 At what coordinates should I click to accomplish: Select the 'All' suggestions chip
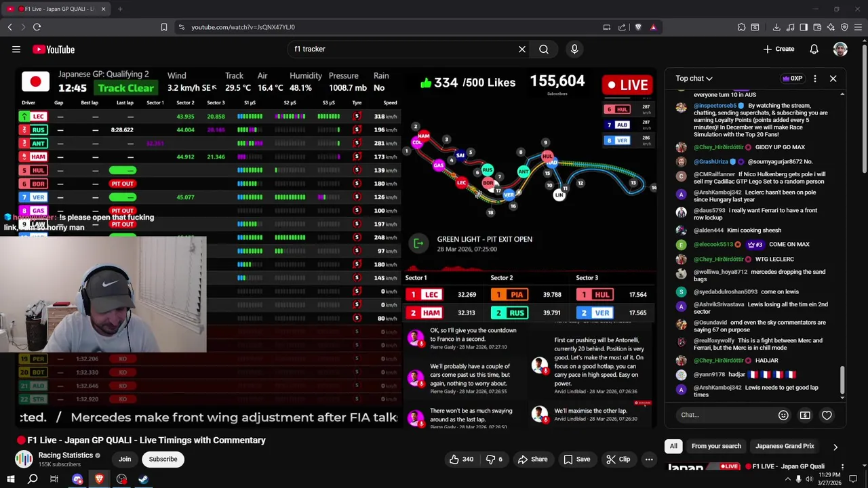pyautogui.click(x=673, y=446)
